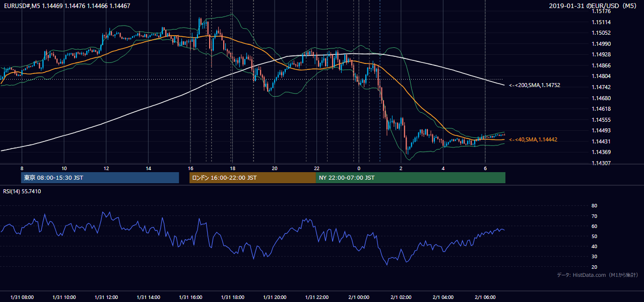Image resolution: width=644 pixels, height=302 pixels.
Task: Click the '2019-01-31 のEUR/USD (M5)' header label
Action: pyautogui.click(x=594, y=6)
